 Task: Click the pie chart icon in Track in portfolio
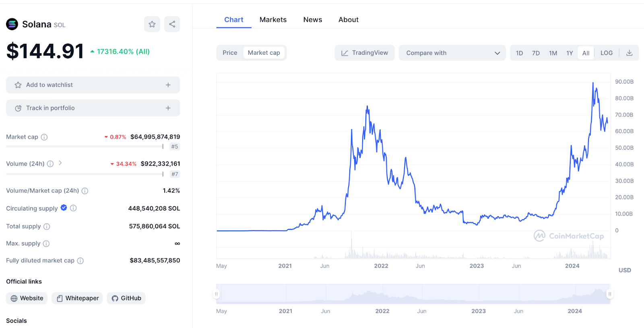[x=18, y=108]
